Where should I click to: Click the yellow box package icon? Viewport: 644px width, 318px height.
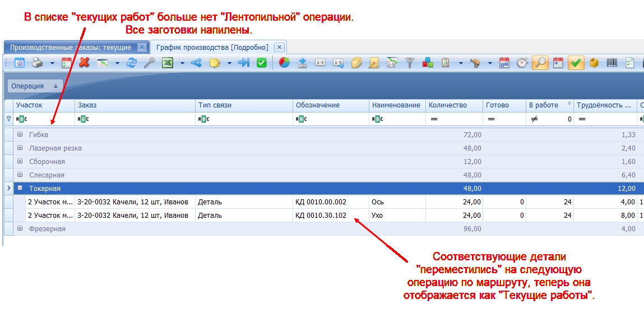tap(594, 63)
